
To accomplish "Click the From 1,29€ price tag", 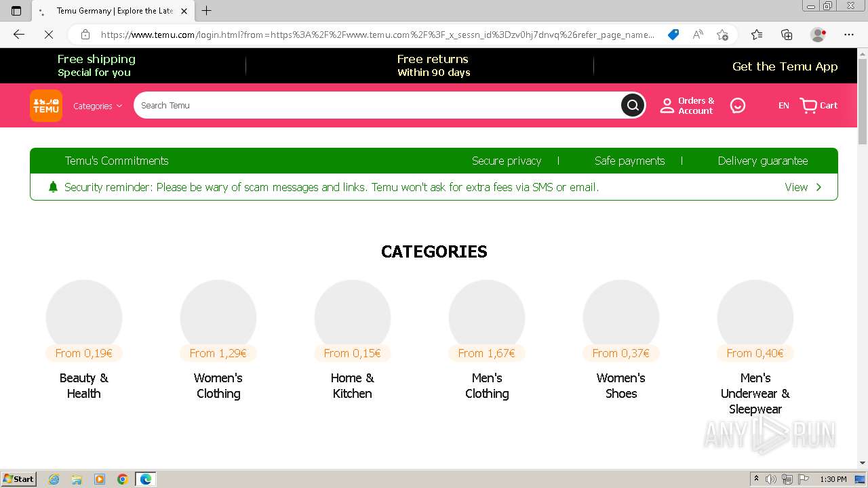I will click(x=218, y=353).
